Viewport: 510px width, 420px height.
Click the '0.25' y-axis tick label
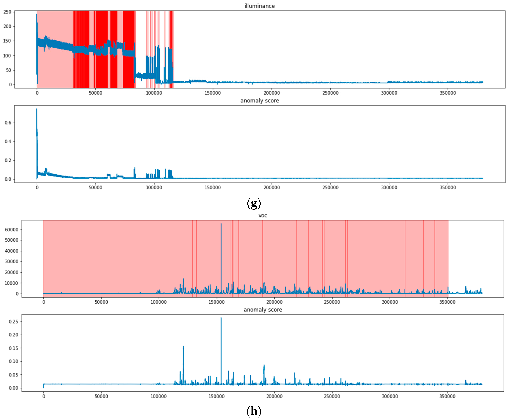(x=13, y=321)
